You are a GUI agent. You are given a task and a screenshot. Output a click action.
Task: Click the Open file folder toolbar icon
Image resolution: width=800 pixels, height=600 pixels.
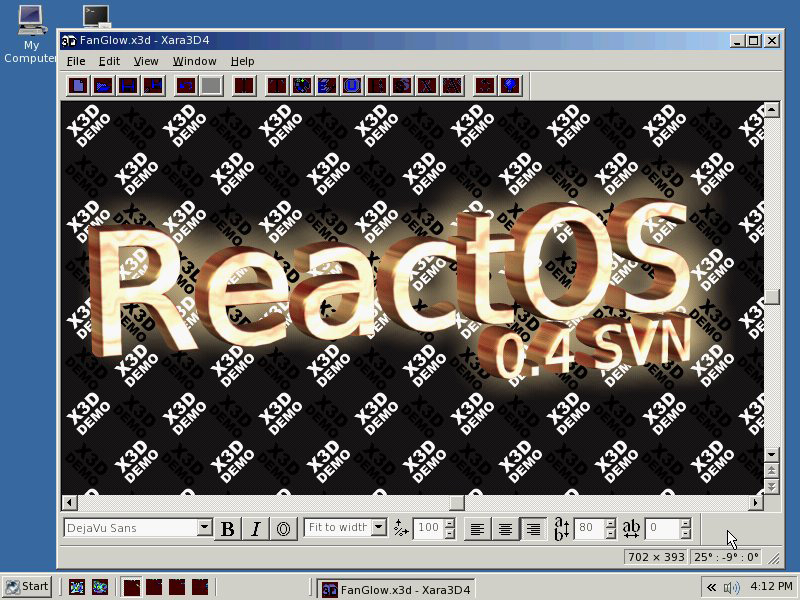[103, 85]
